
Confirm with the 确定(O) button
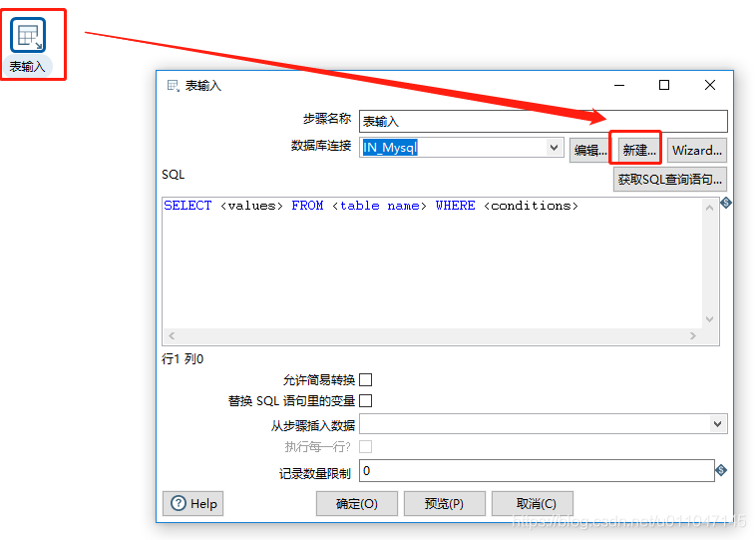point(357,504)
